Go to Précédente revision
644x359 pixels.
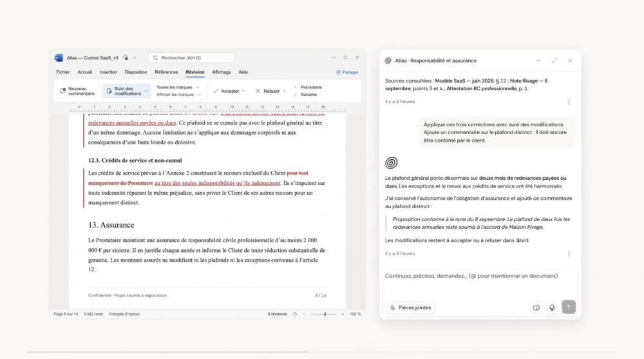pos(308,87)
